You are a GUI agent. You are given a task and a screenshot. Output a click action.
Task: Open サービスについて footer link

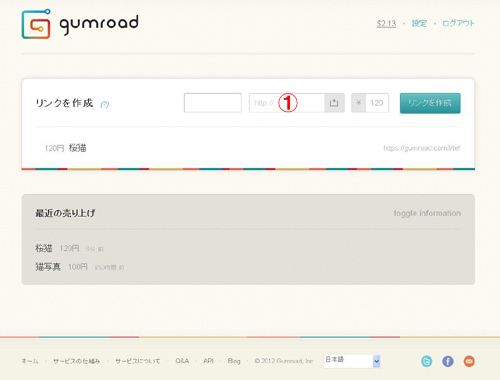[x=137, y=361]
